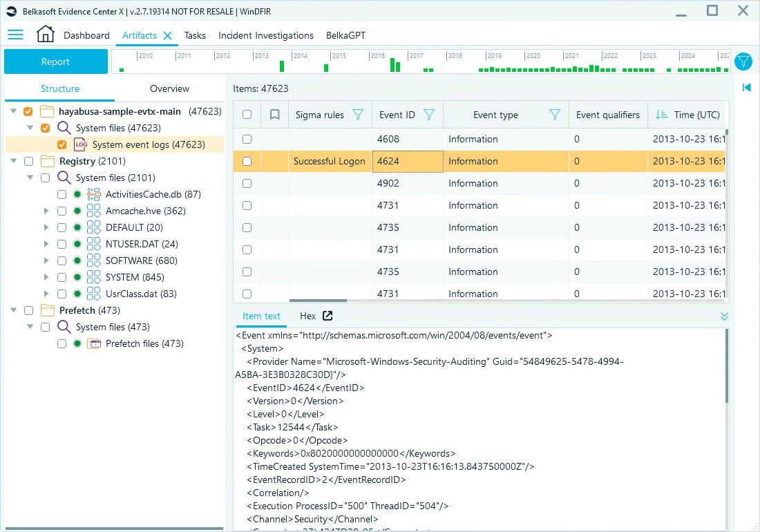Select the Item text tab
The height and width of the screenshot is (532, 760).
pyautogui.click(x=261, y=316)
